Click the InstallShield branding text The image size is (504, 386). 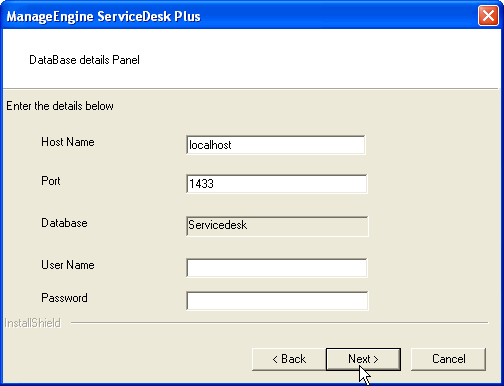(32, 323)
